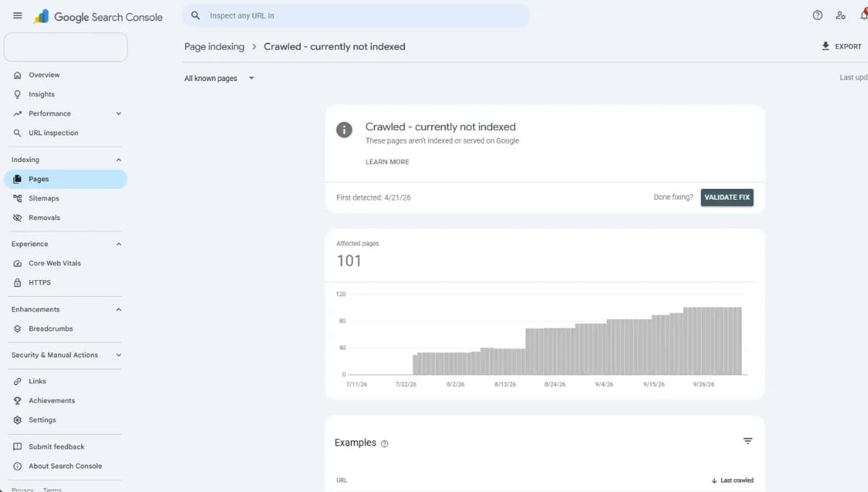Click the Page indexing breadcrumb

pos(214,46)
